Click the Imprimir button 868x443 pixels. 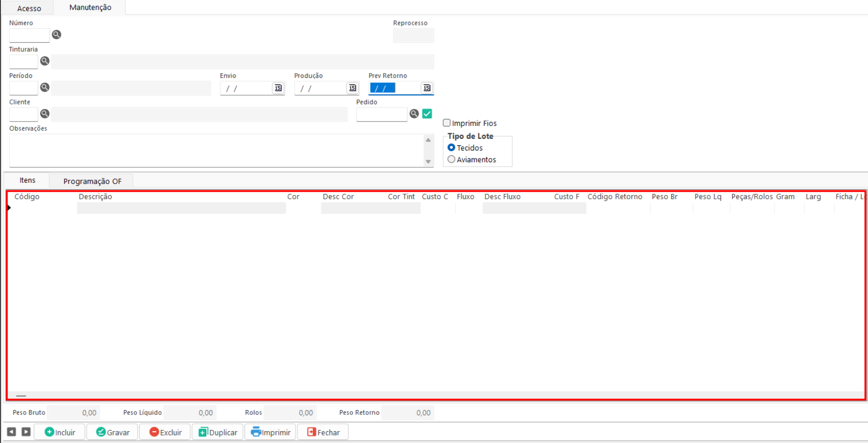coord(270,432)
